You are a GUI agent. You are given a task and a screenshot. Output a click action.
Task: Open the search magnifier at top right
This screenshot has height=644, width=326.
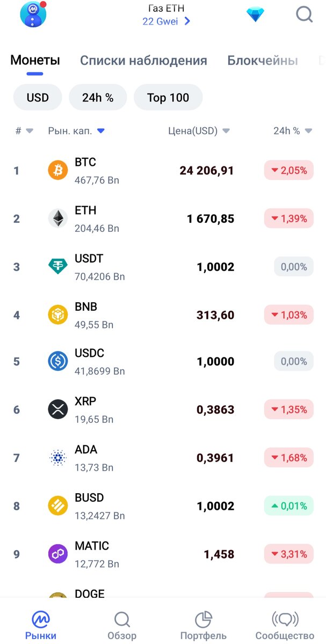304,14
